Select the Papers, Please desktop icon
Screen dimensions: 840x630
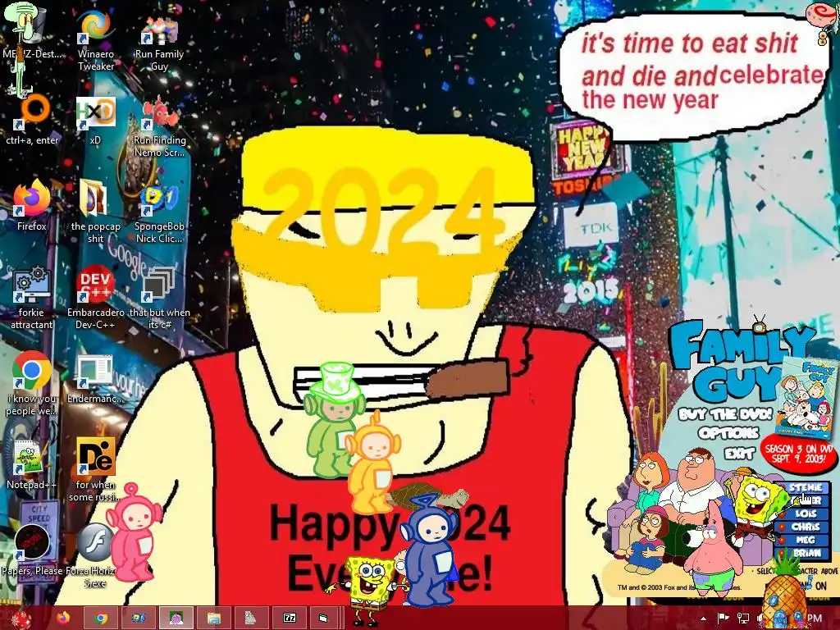pyautogui.click(x=32, y=549)
